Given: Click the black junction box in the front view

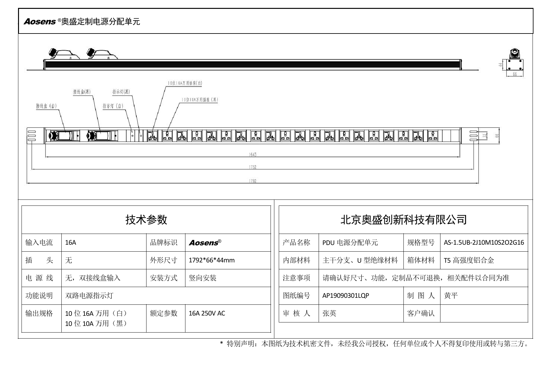Looking at the screenshot, I should (x=101, y=136).
